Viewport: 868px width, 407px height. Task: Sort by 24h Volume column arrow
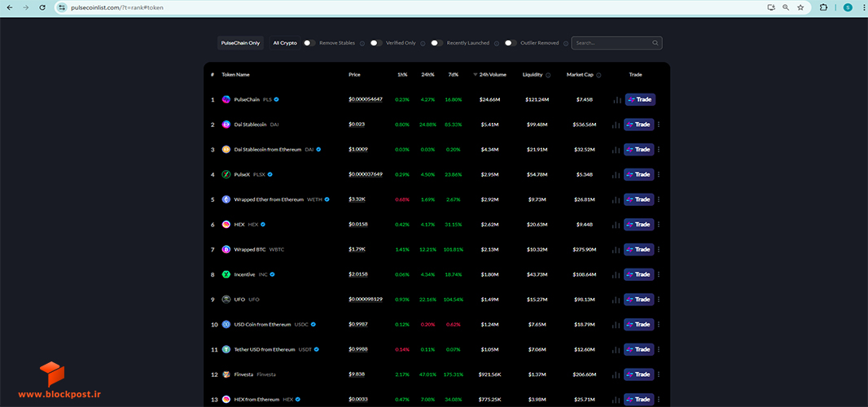pos(475,75)
